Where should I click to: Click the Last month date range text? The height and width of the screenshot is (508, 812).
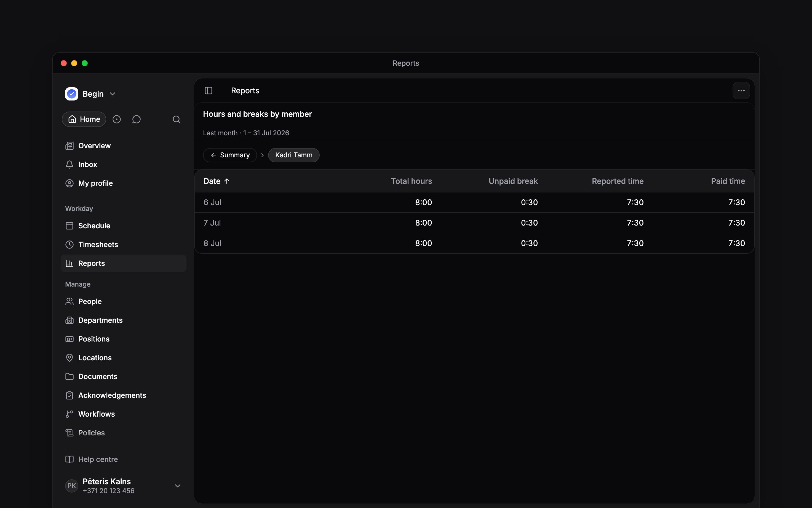246,133
